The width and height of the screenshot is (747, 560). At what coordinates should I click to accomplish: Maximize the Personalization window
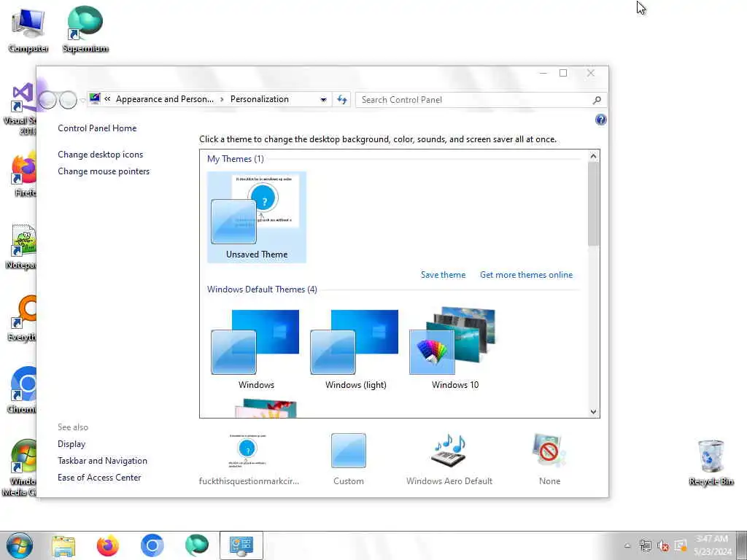(x=563, y=73)
